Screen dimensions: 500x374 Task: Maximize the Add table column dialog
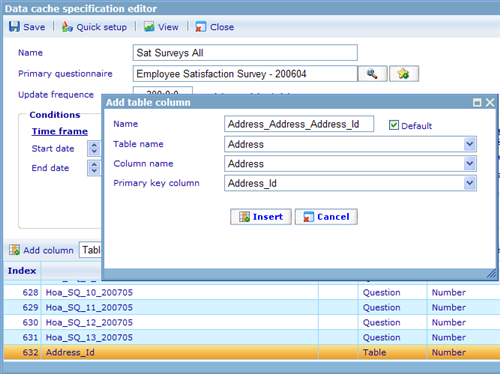click(x=477, y=103)
